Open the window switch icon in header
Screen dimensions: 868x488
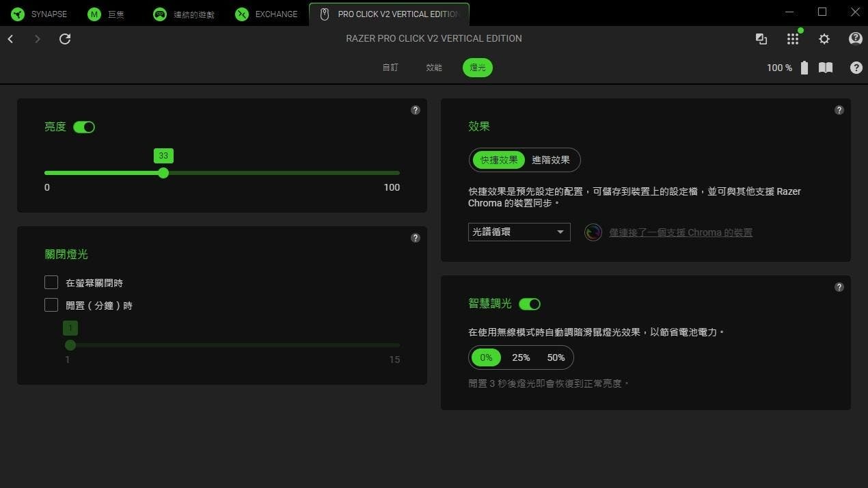(x=761, y=39)
